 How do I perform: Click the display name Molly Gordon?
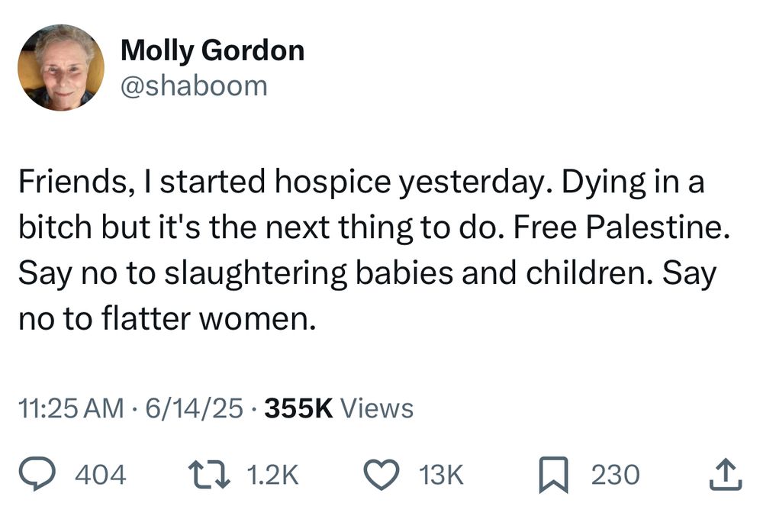tap(214, 50)
